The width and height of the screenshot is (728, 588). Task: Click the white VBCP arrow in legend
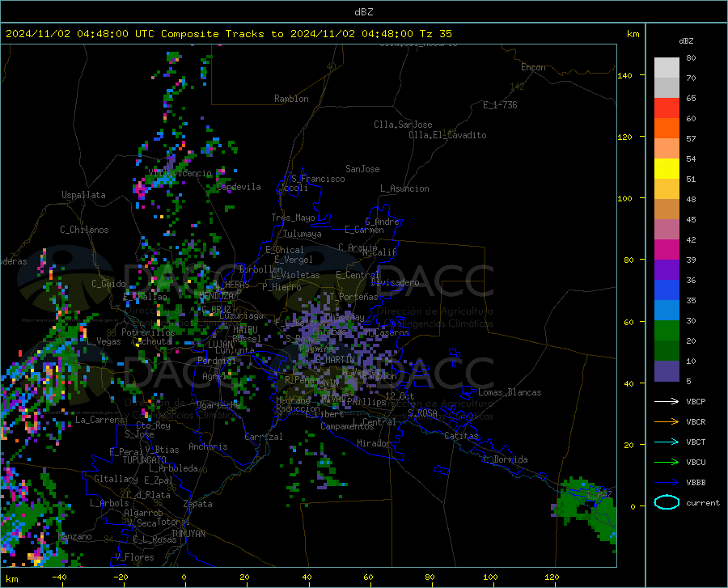[x=667, y=401]
